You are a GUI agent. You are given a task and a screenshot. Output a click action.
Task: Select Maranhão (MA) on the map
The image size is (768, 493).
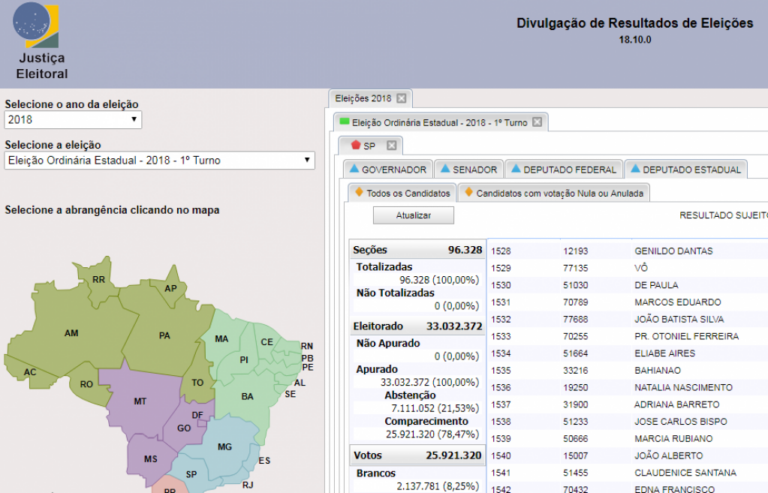pyautogui.click(x=221, y=339)
